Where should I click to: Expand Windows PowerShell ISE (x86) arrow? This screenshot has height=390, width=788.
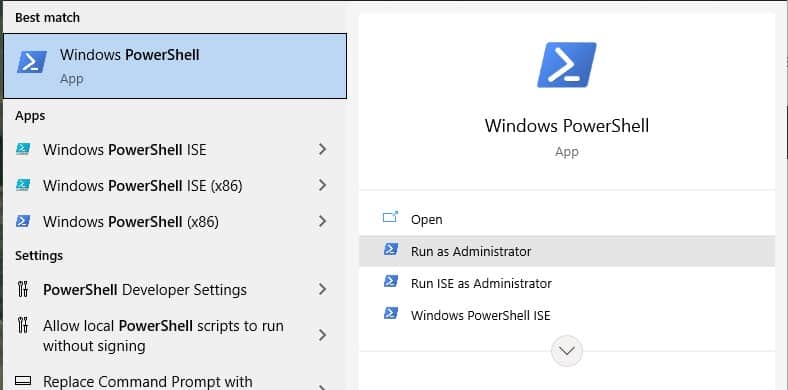[x=323, y=185]
